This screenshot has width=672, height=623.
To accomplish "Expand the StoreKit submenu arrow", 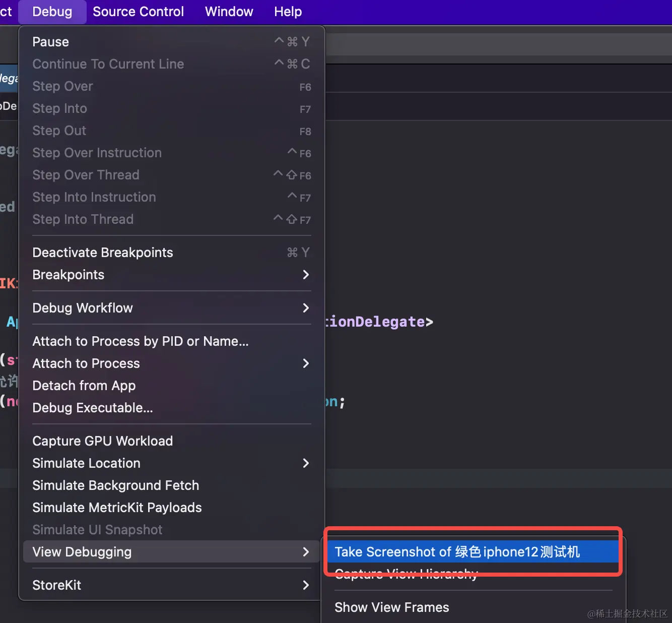I will coord(305,585).
